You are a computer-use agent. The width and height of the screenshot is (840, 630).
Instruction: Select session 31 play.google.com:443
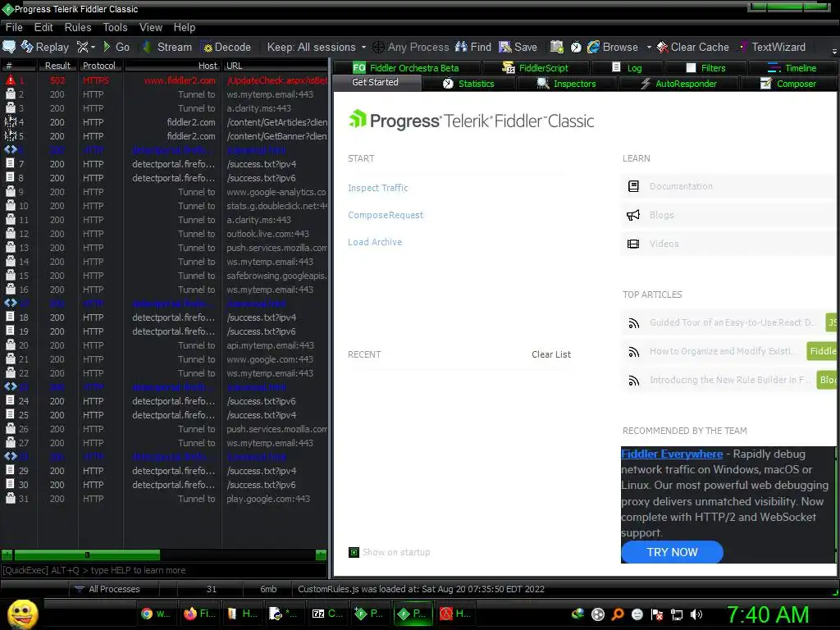pos(163,498)
